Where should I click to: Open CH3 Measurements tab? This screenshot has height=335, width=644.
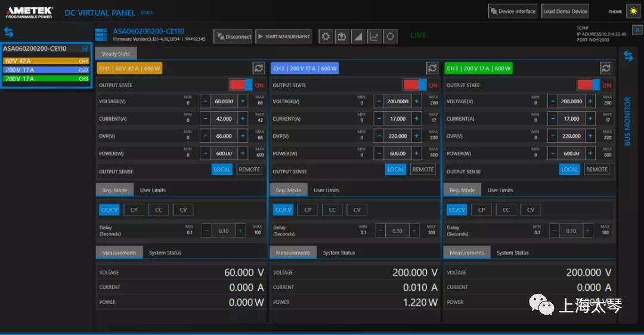pos(466,253)
